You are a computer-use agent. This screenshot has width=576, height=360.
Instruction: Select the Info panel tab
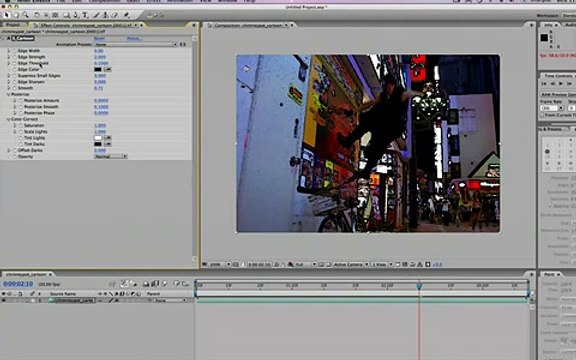548,25
